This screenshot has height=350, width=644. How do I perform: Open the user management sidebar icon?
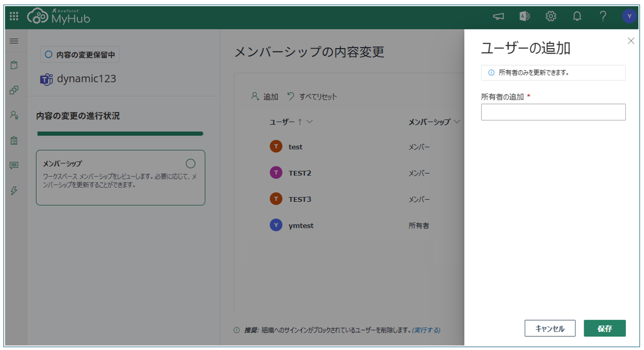pos(14,115)
